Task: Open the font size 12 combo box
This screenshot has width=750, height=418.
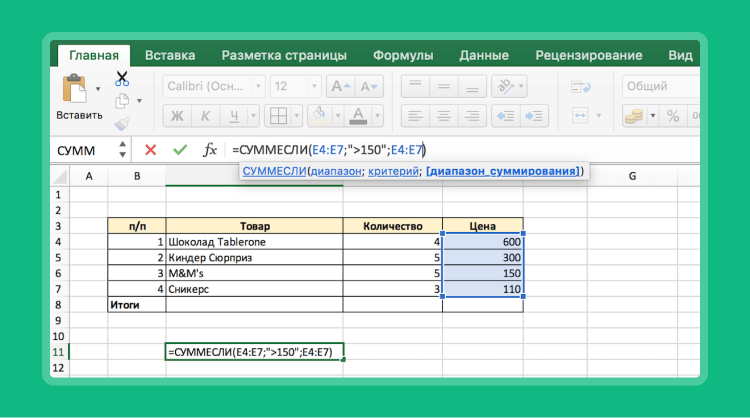Action: [296, 87]
